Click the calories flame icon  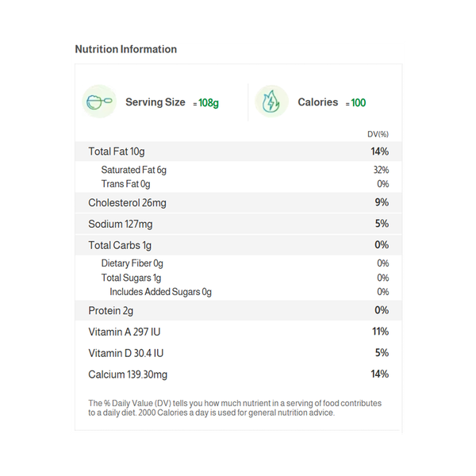(x=271, y=102)
